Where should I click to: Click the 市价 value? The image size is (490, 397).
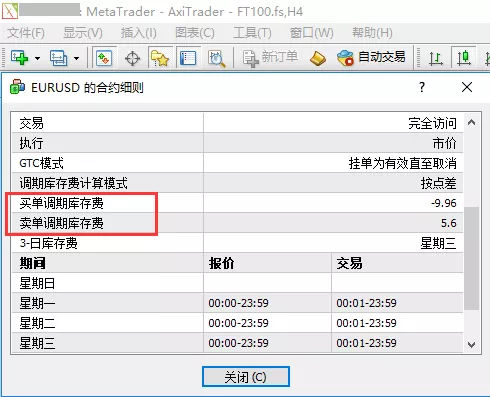point(444,143)
